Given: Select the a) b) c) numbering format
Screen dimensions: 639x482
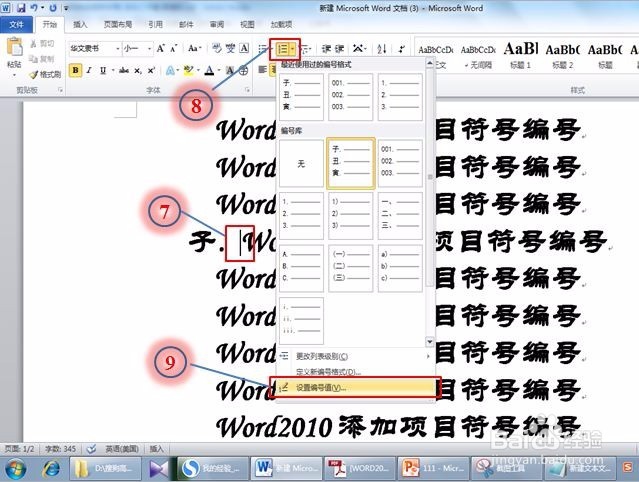Looking at the screenshot, I should [x=400, y=268].
